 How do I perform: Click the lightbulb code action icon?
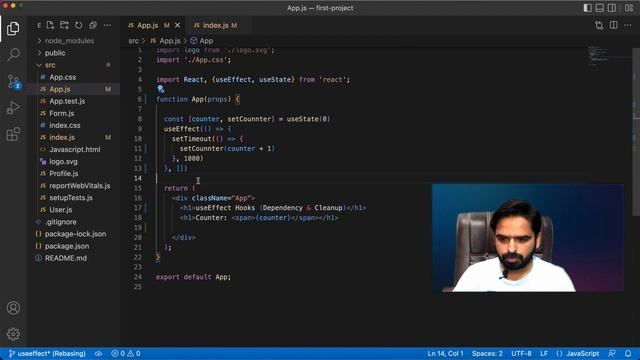pyautogui.click(x=160, y=89)
